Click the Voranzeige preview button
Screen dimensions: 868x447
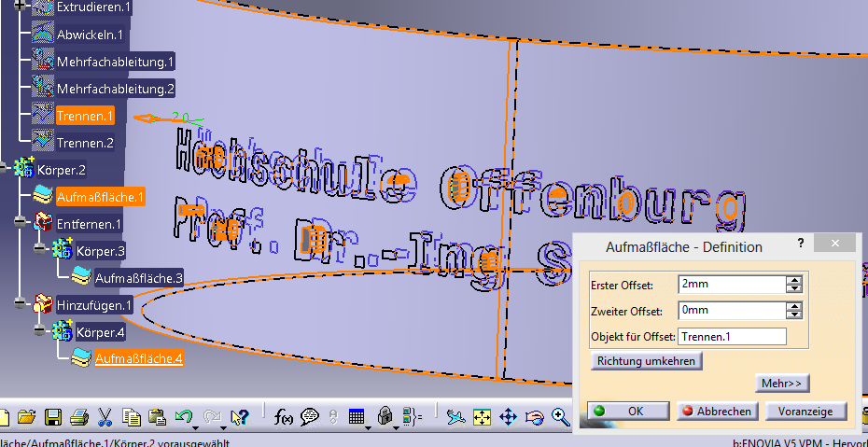pos(806,411)
